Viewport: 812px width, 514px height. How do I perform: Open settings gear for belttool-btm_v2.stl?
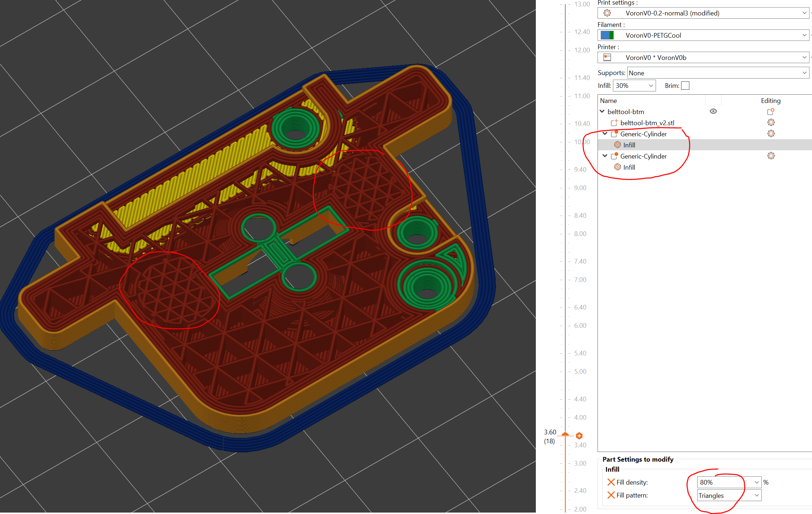click(x=771, y=122)
